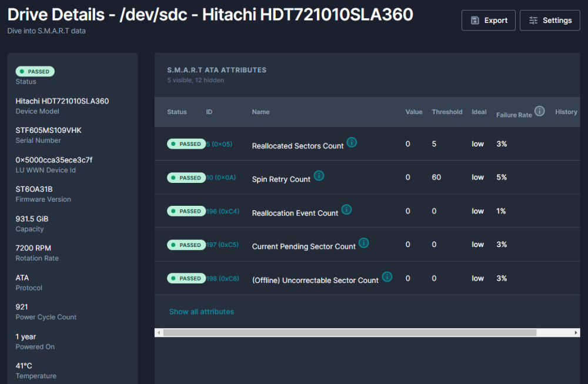The height and width of the screenshot is (384, 588).
Task: Click the save icon on Export
Action: [475, 20]
